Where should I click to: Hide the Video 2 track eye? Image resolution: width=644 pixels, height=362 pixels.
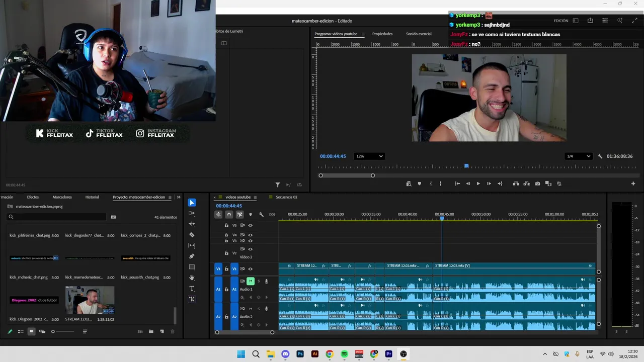tap(250, 249)
